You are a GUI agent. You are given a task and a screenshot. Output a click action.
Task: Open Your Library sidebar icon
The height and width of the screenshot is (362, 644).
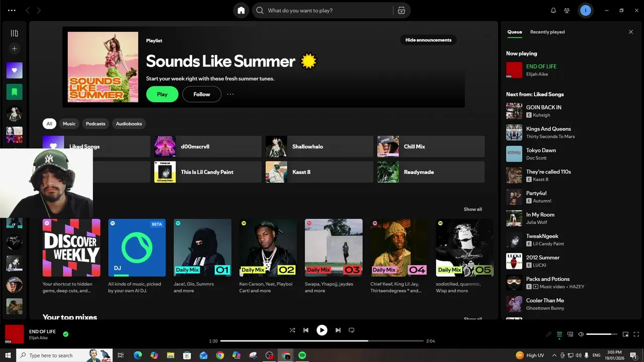pyautogui.click(x=14, y=33)
